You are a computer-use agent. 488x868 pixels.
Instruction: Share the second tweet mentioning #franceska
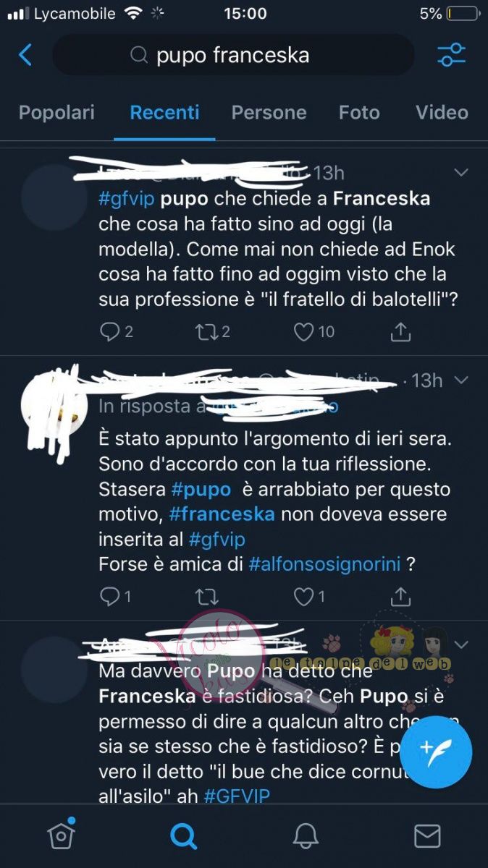(x=400, y=597)
